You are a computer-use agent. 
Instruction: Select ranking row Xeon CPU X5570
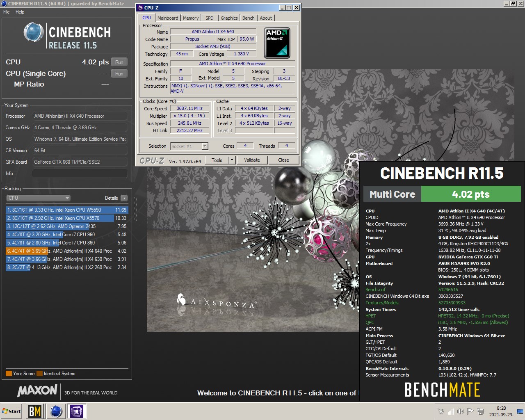pos(66,218)
